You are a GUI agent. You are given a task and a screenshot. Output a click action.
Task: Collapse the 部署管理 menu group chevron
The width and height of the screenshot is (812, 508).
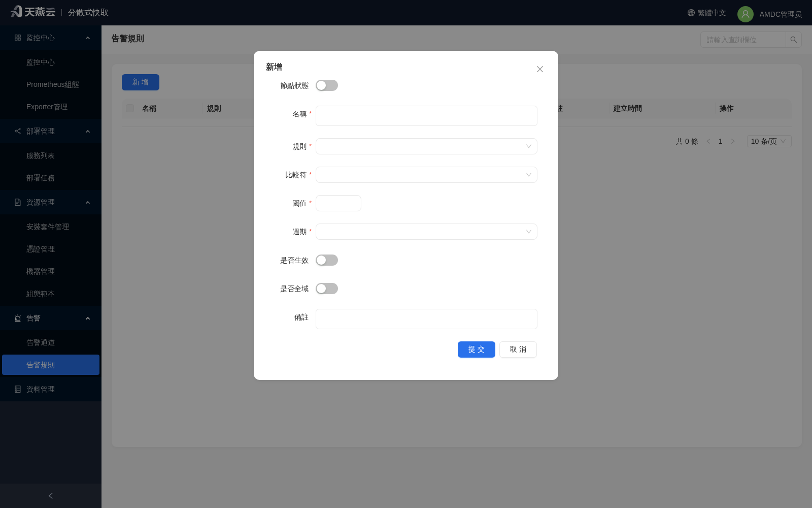click(88, 131)
